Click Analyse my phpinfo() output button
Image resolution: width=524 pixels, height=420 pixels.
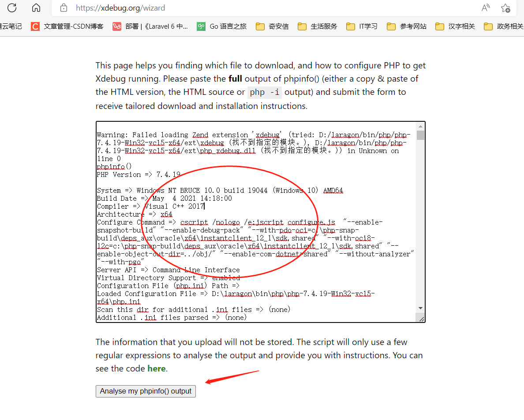[146, 391]
